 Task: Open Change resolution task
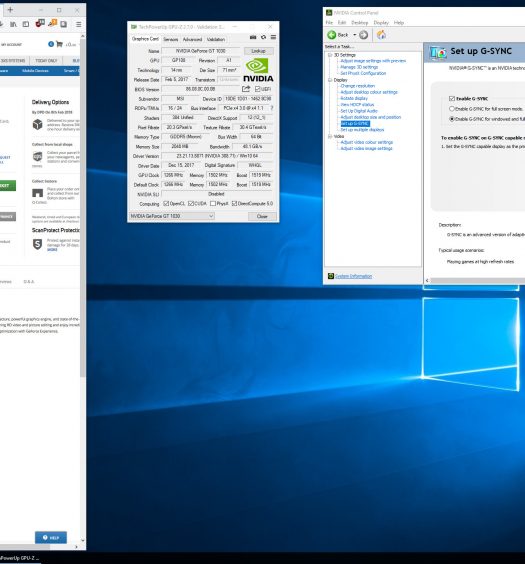tap(357, 86)
